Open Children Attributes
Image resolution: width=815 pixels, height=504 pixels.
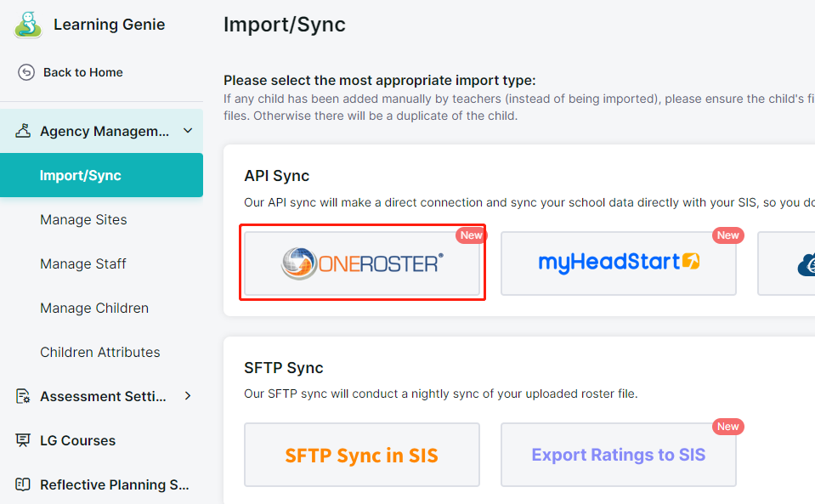(x=100, y=352)
